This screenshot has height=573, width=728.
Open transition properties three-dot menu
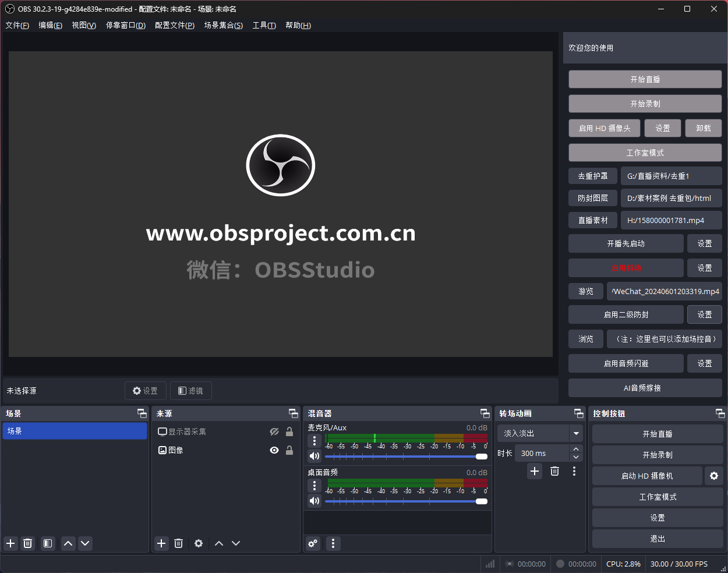click(x=574, y=471)
